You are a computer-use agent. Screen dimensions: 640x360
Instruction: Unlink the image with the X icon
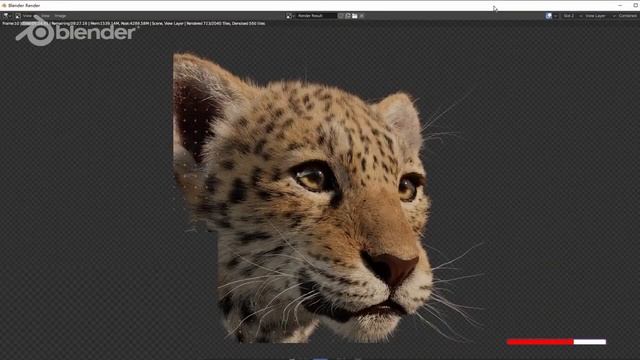click(x=362, y=16)
